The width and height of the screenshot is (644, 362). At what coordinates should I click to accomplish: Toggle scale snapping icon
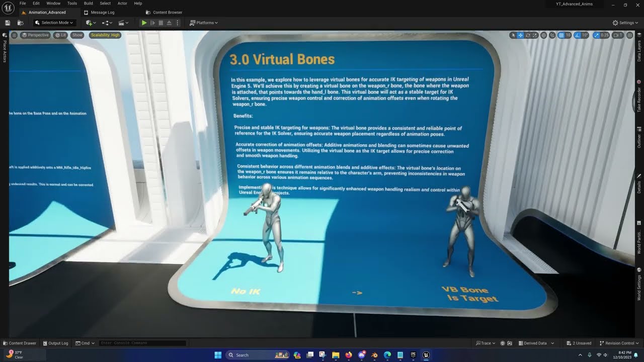pos(596,35)
